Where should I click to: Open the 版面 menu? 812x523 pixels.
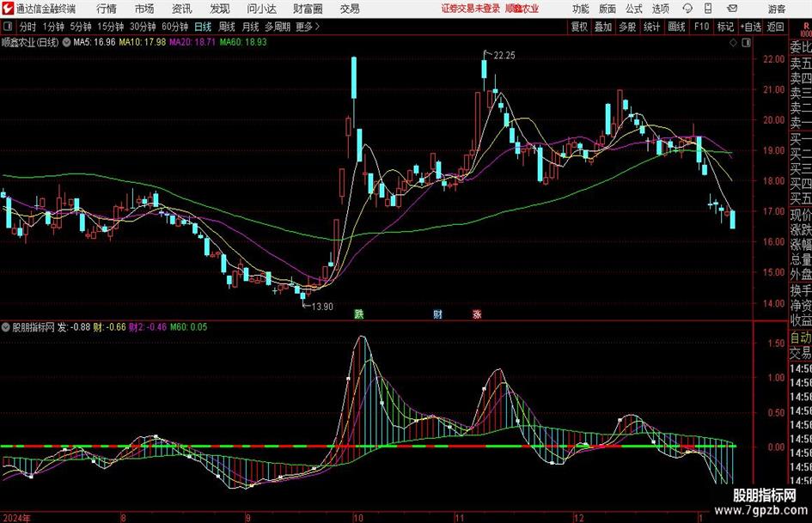click(x=607, y=9)
